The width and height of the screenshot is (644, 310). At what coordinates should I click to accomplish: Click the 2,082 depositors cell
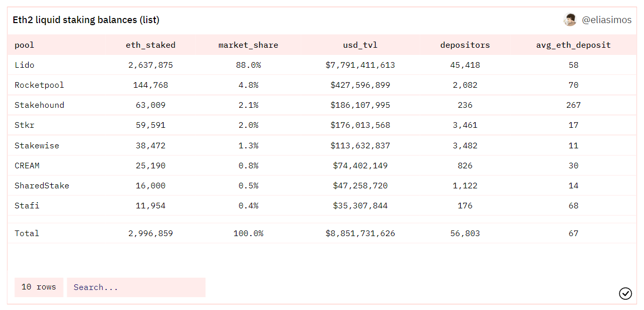pyautogui.click(x=465, y=85)
